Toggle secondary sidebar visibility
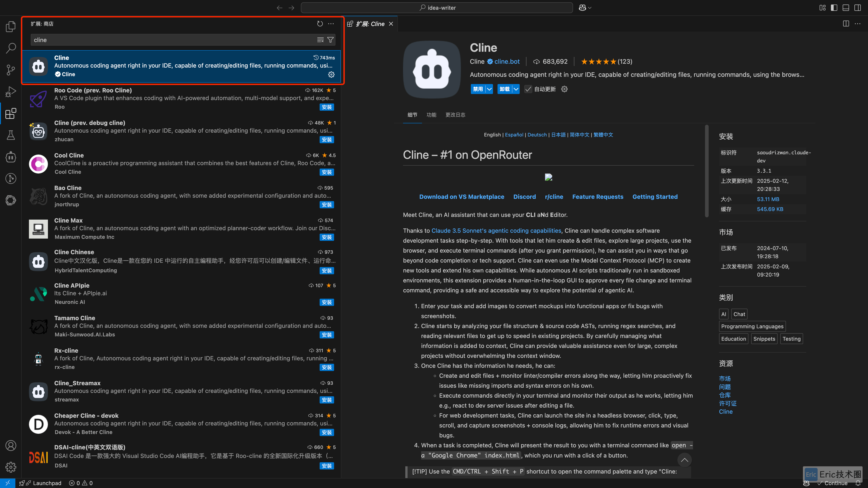Screen dimensions: 868x488 pyautogui.click(x=858, y=8)
